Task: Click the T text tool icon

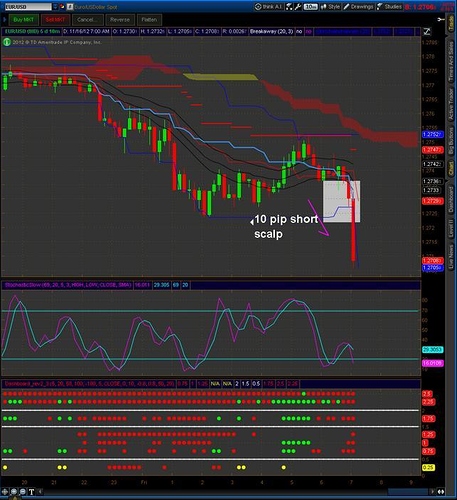Action: pos(31,492)
